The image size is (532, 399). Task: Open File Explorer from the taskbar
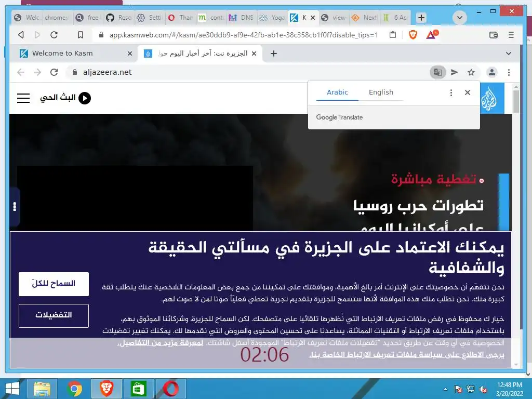(42, 389)
